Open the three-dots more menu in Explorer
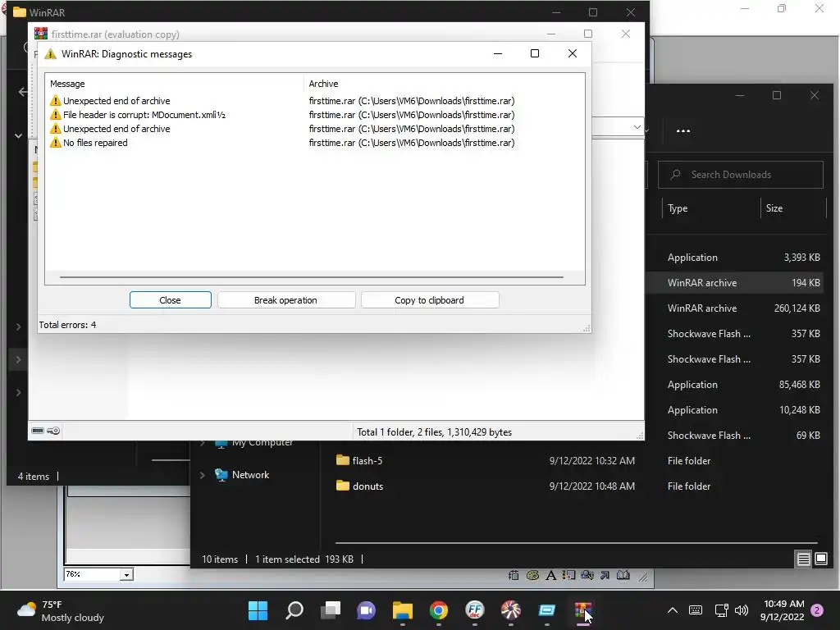Screen dimensions: 840x630 point(683,130)
